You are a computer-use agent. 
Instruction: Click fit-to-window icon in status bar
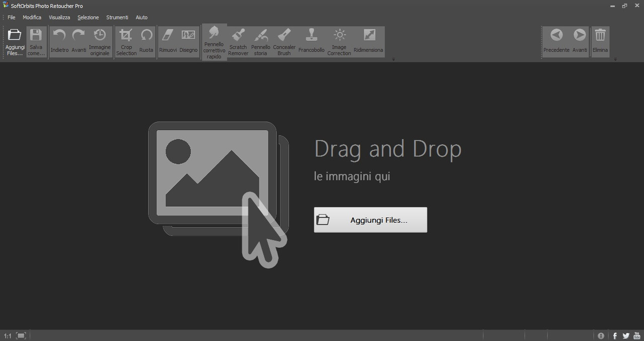coord(21,335)
